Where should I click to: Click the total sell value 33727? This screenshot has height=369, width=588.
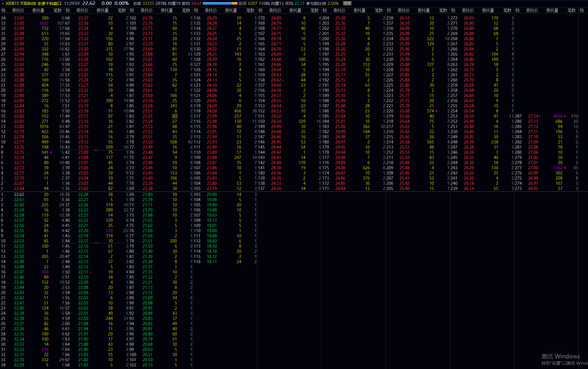(148, 3)
